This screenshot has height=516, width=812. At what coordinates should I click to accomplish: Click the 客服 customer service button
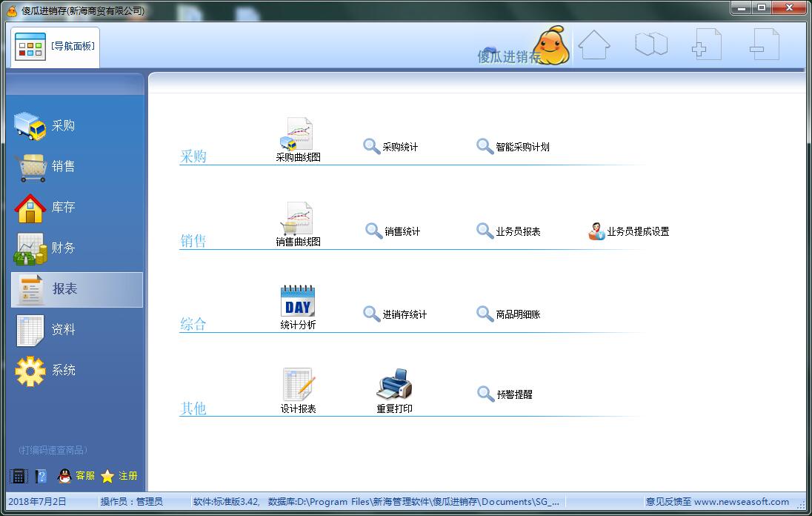[x=77, y=476]
